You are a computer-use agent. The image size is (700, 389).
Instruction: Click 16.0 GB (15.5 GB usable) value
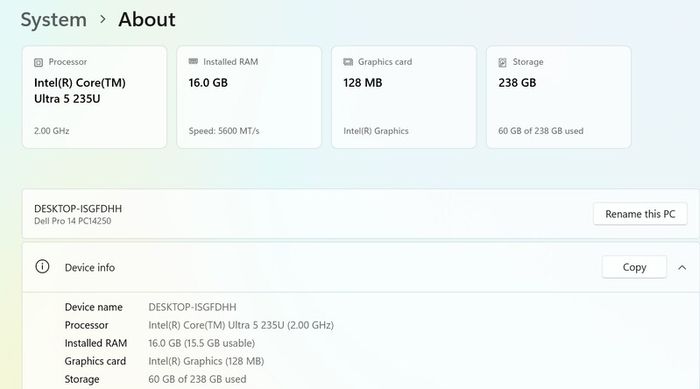pyautogui.click(x=202, y=343)
